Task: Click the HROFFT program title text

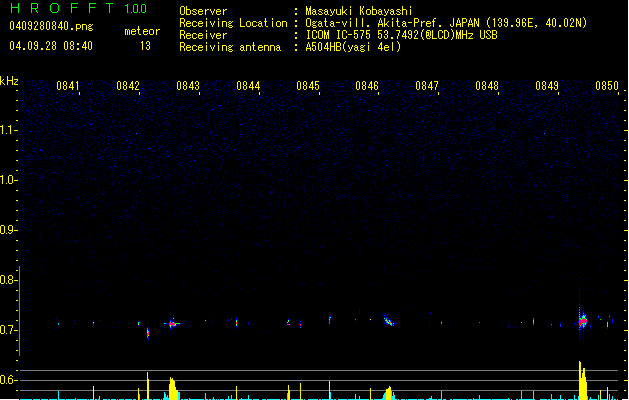Action: coord(62,8)
